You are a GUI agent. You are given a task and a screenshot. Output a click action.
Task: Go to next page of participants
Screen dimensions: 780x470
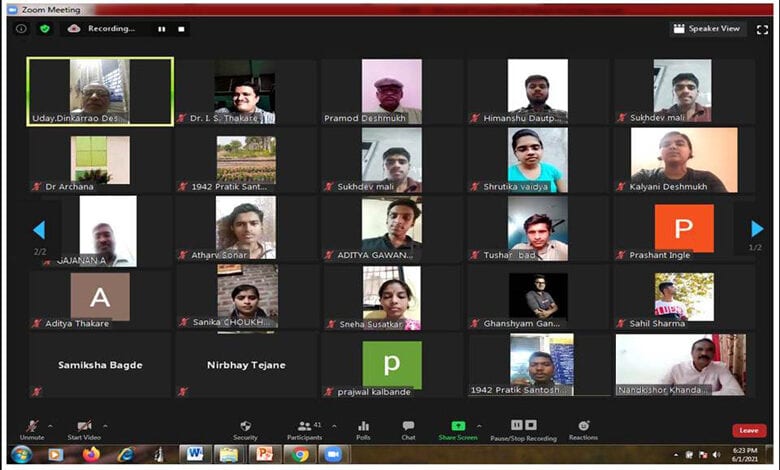point(757,229)
